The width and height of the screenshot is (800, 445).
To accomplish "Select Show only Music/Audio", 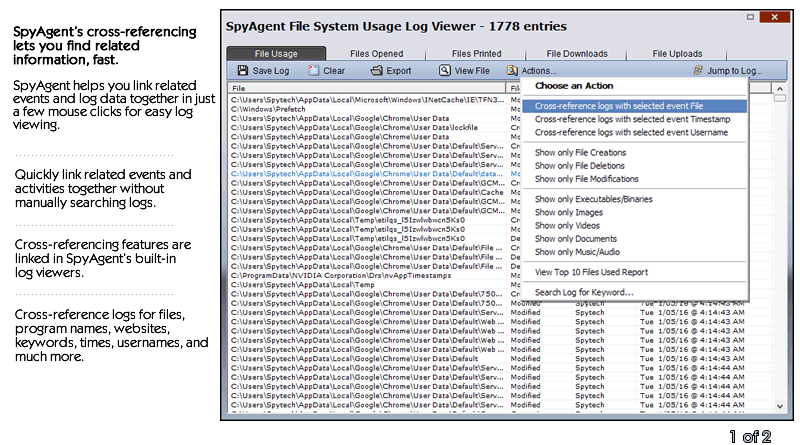I will 577,252.
